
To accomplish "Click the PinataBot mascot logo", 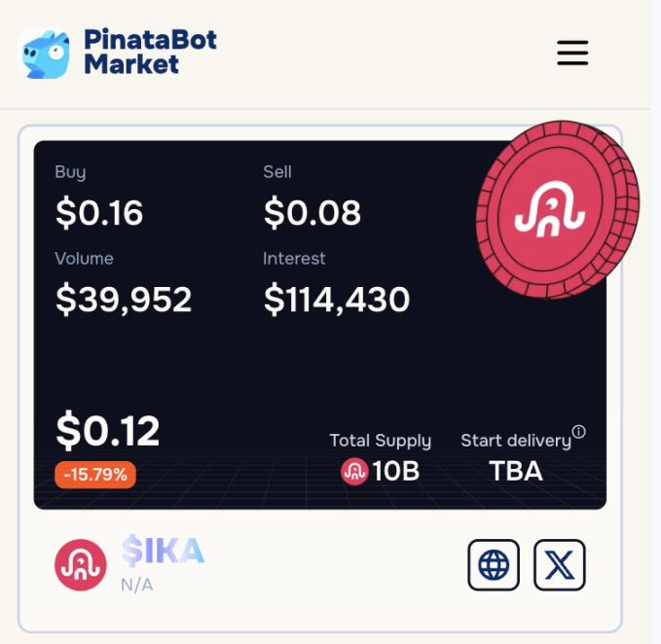I will click(45, 54).
